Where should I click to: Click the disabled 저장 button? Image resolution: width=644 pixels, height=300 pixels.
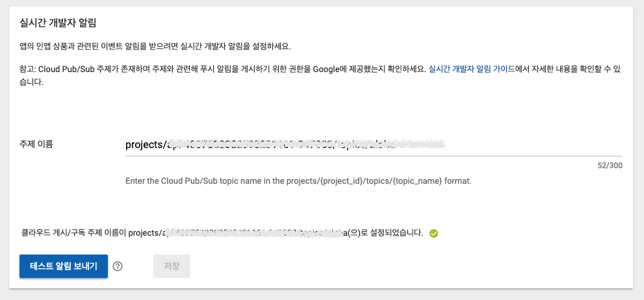pyautogui.click(x=172, y=266)
